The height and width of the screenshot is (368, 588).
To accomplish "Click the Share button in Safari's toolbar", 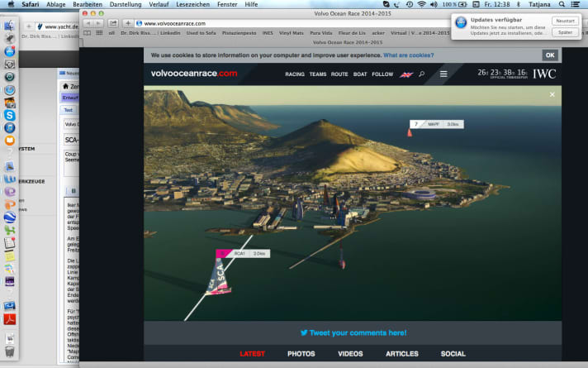I will pyautogui.click(x=112, y=23).
